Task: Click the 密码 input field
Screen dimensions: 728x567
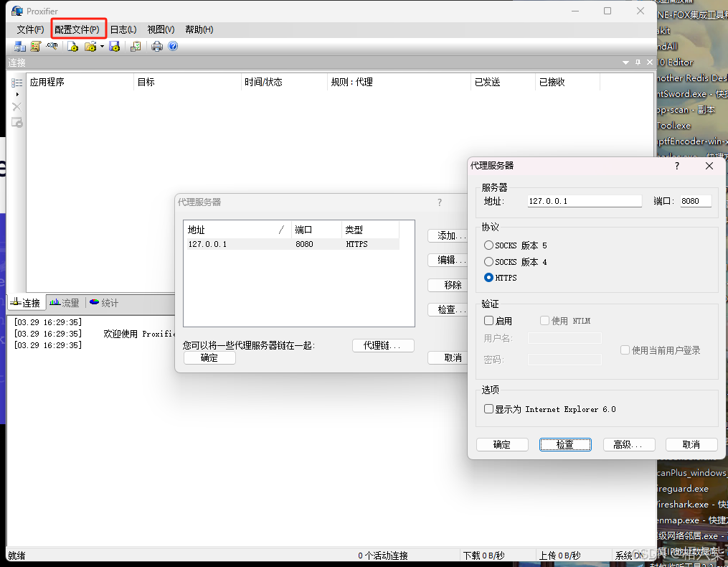Action: [564, 360]
